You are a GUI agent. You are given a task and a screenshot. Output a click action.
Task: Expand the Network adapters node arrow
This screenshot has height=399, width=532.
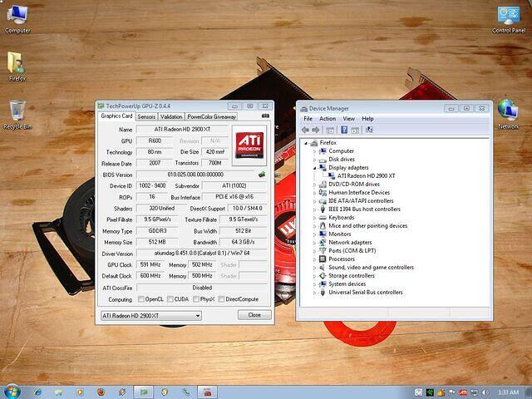(314, 243)
